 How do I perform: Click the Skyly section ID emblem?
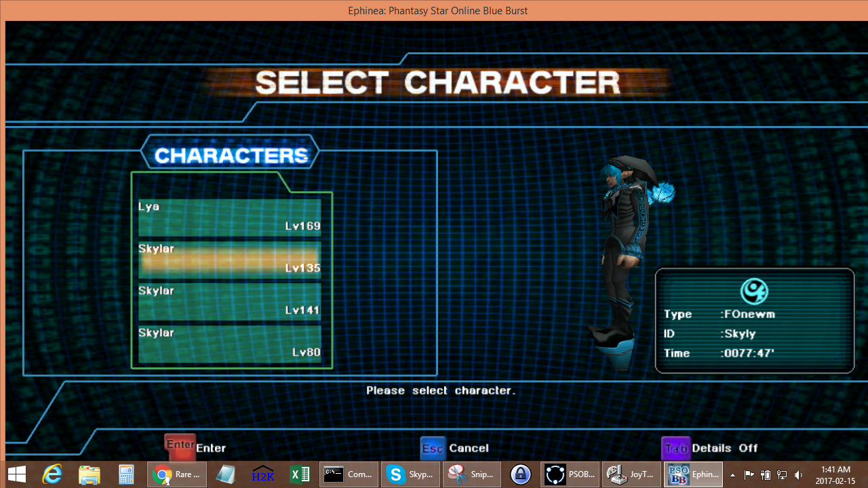coord(754,291)
